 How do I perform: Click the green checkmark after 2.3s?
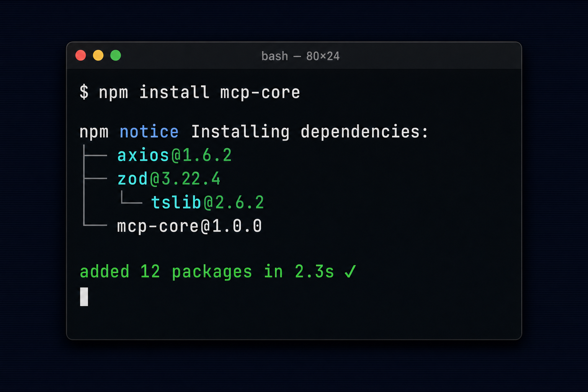tap(350, 271)
